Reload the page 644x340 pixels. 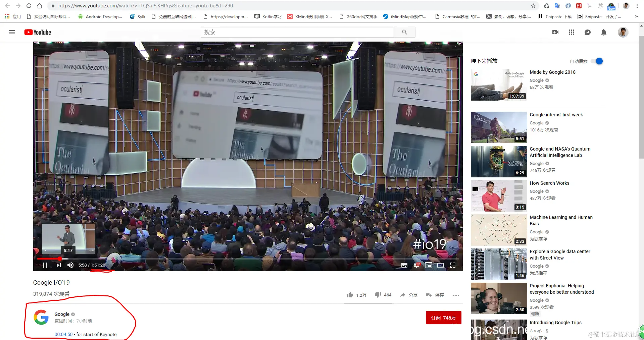[x=29, y=6]
